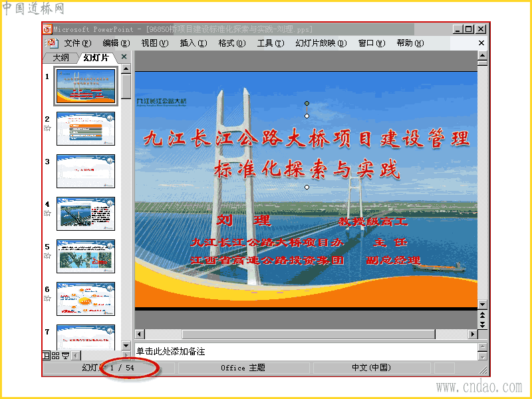532x399 pixels.
Task: Go to previous slide double-arrow button
Action: pyautogui.click(x=482, y=315)
